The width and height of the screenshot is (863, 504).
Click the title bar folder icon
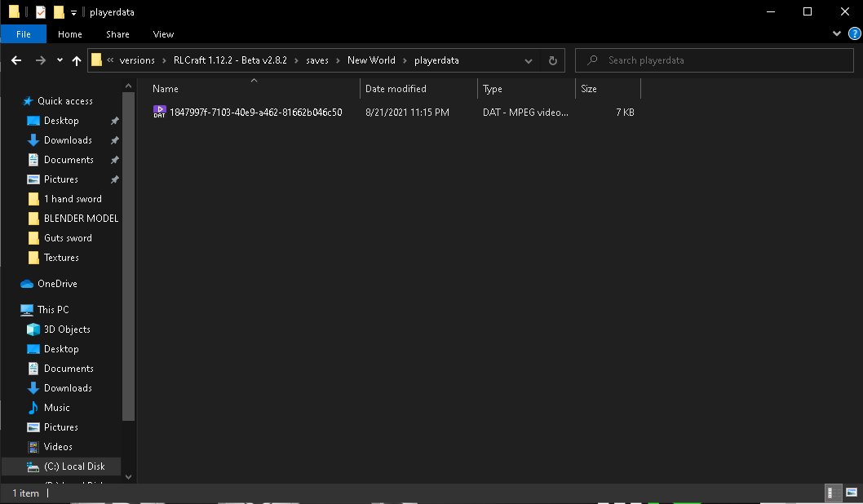click(x=15, y=11)
